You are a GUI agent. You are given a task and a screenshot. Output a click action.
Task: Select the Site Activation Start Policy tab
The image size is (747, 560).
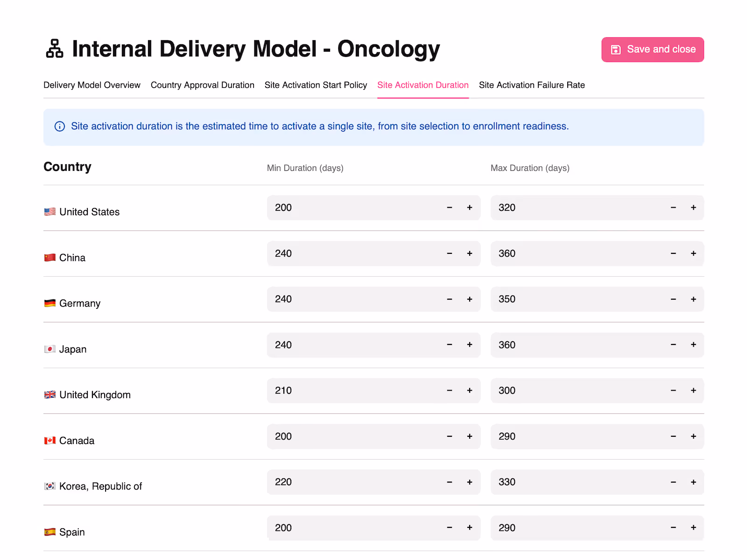(x=316, y=85)
